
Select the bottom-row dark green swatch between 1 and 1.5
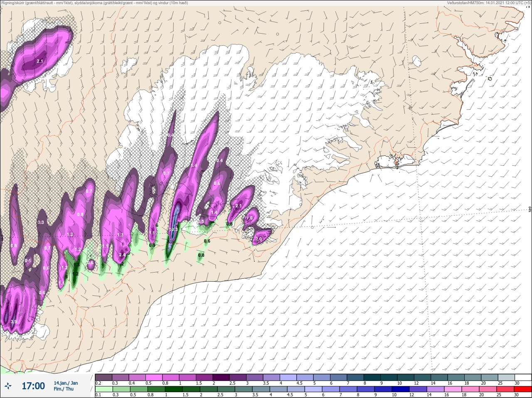pos(174,389)
